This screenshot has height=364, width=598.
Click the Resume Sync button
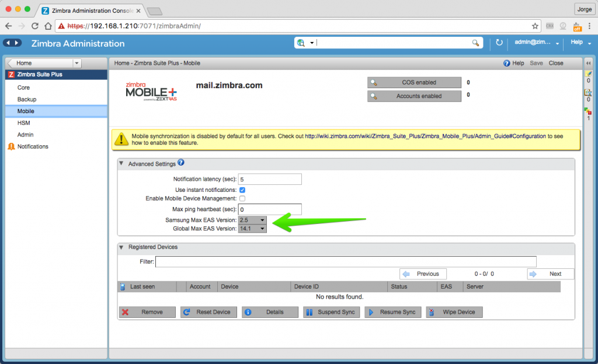point(393,312)
